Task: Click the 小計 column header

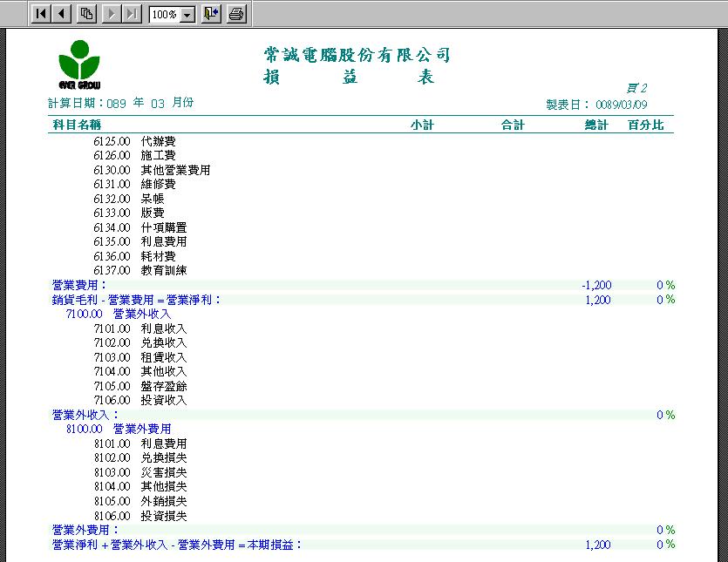Action: tap(422, 125)
